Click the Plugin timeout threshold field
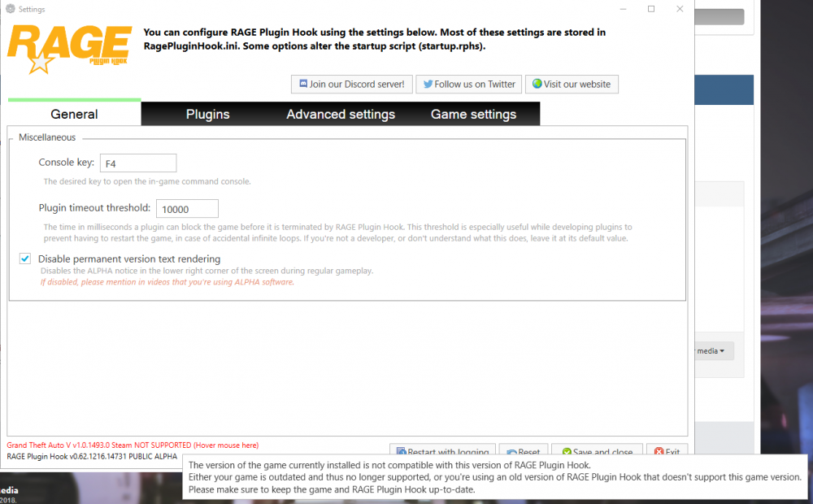The image size is (813, 504). point(187,208)
